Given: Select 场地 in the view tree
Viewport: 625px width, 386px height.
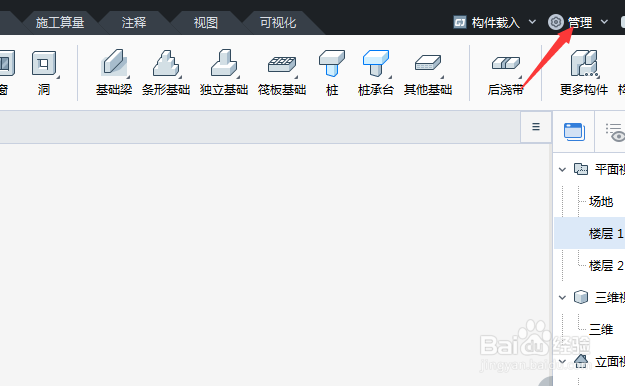Looking at the screenshot, I should click(x=601, y=201).
